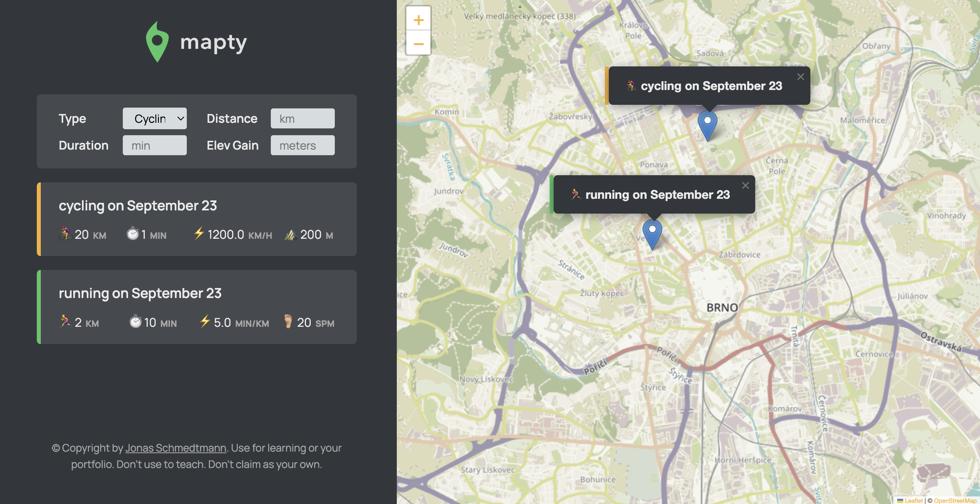Open the Type dropdown showing Cycling
This screenshot has height=504, width=980.
coord(154,118)
